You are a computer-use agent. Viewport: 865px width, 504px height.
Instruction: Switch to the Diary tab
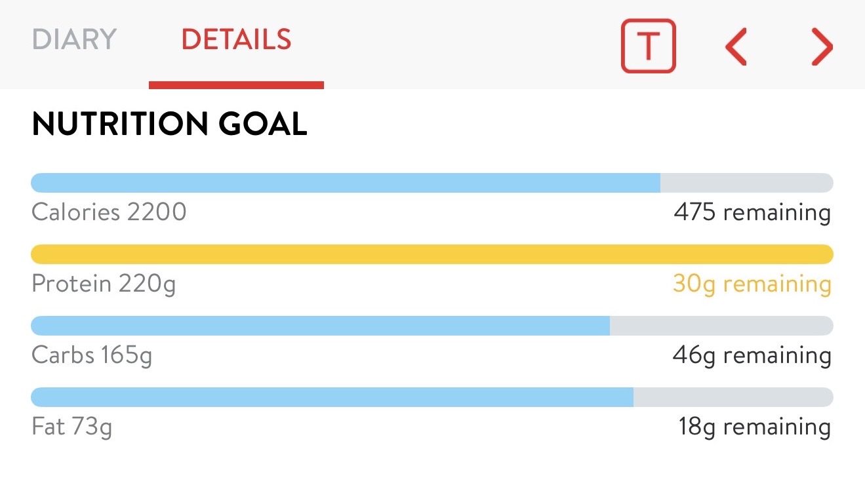[74, 39]
